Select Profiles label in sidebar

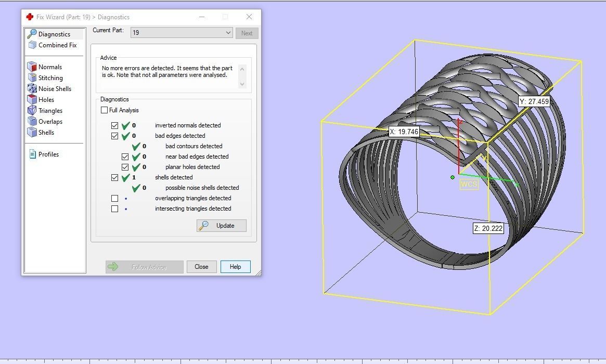tap(49, 154)
